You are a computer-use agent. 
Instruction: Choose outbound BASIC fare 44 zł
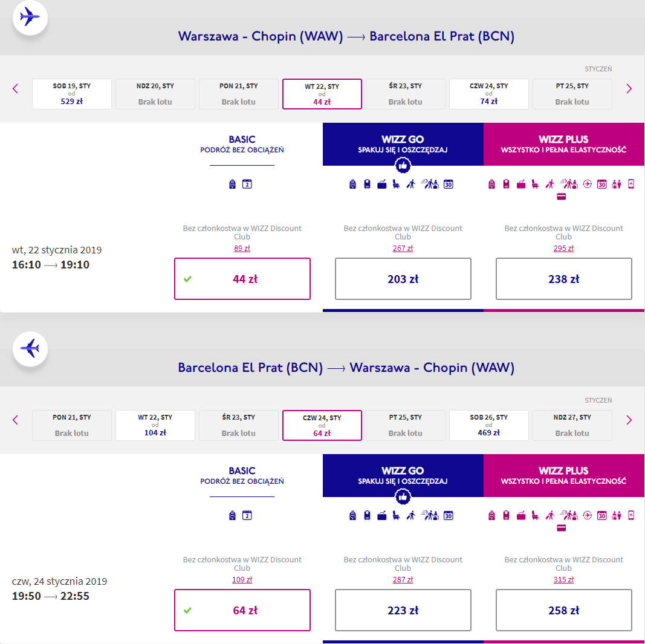pyautogui.click(x=242, y=279)
